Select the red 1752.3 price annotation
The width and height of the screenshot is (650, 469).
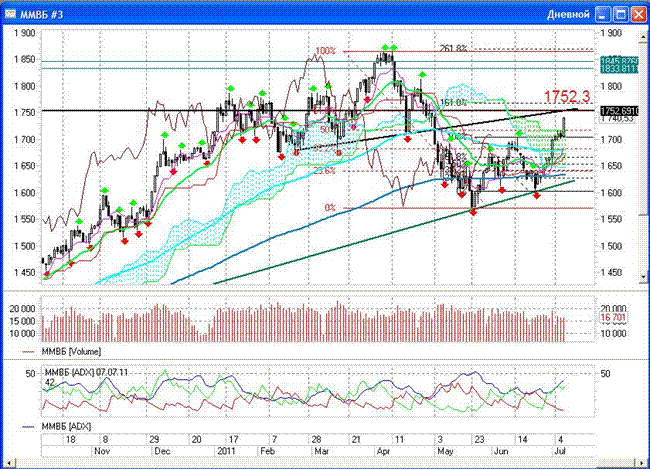pyautogui.click(x=566, y=97)
